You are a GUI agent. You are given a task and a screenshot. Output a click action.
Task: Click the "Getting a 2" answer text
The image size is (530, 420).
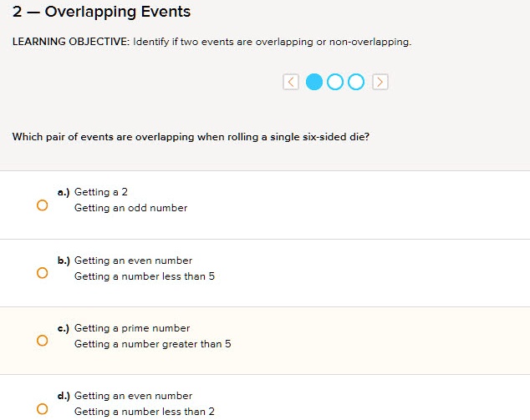point(100,192)
